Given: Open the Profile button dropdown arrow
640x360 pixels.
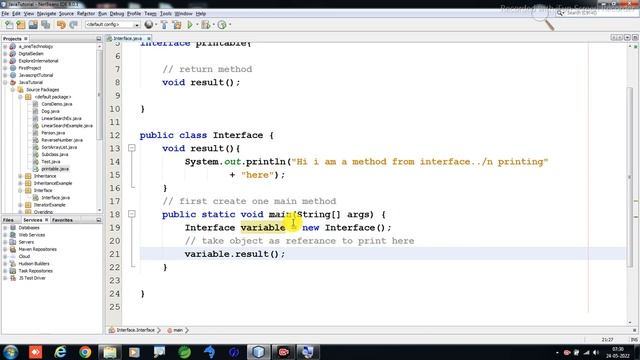Looking at the screenshot, I should coord(230,25).
